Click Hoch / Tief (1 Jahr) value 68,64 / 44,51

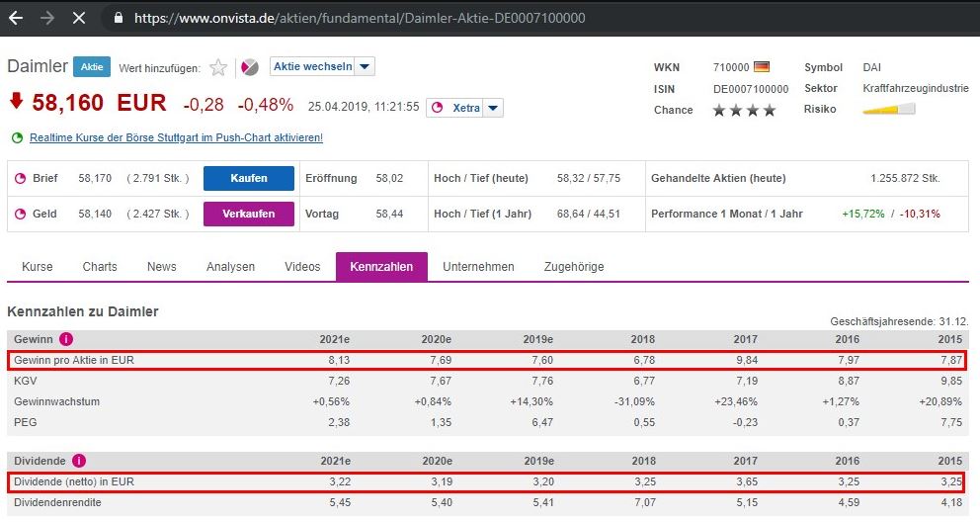pos(589,214)
